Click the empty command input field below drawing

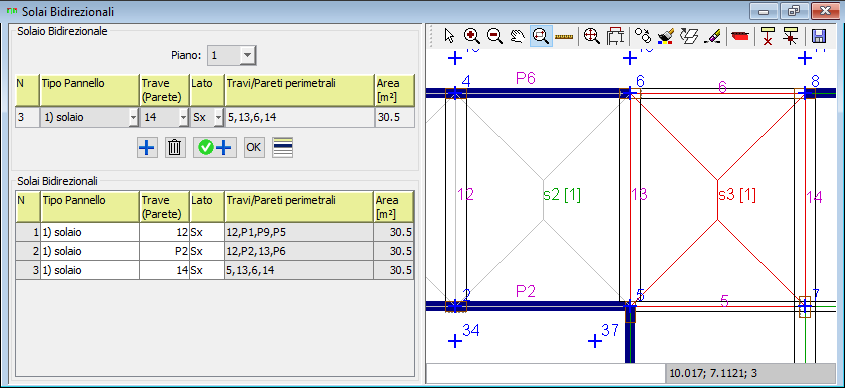pyautogui.click(x=546, y=373)
